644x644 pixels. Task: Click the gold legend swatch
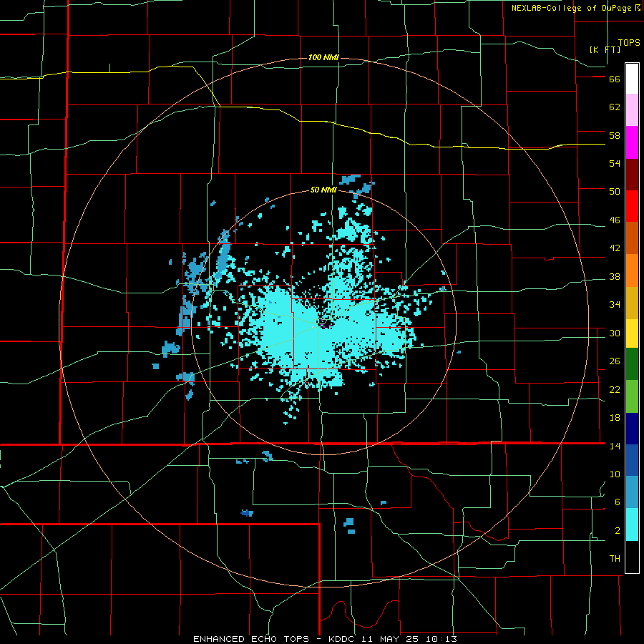632,303
